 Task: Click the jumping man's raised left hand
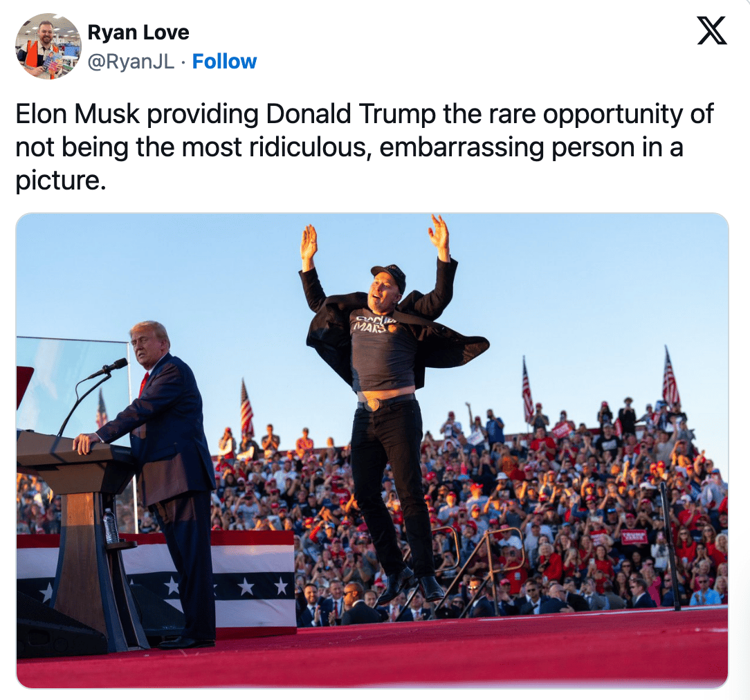[x=439, y=232]
